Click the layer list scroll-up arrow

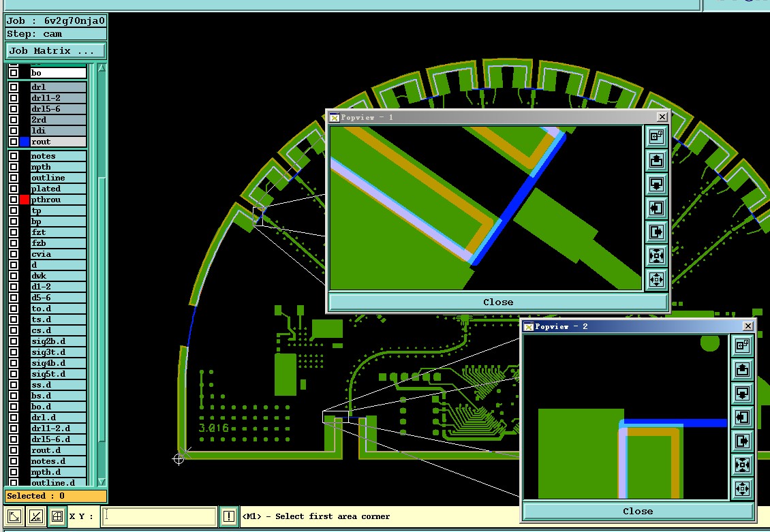pyautogui.click(x=102, y=68)
